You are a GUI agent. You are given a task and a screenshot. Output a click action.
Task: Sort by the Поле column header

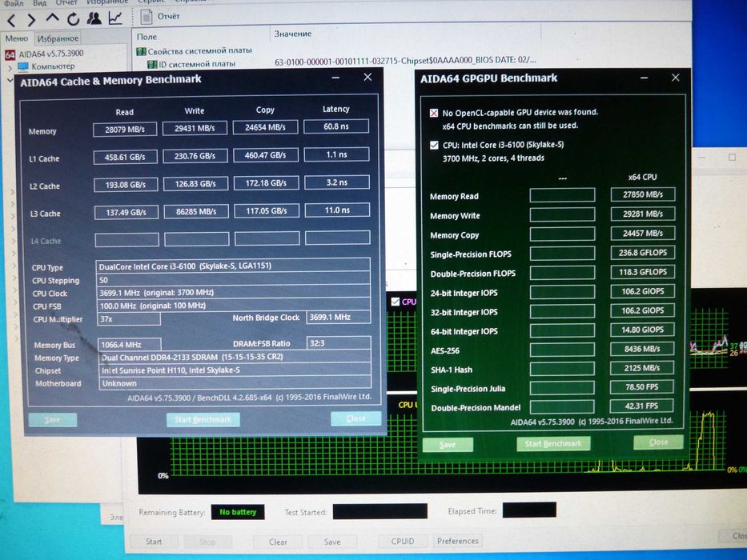[x=147, y=37]
